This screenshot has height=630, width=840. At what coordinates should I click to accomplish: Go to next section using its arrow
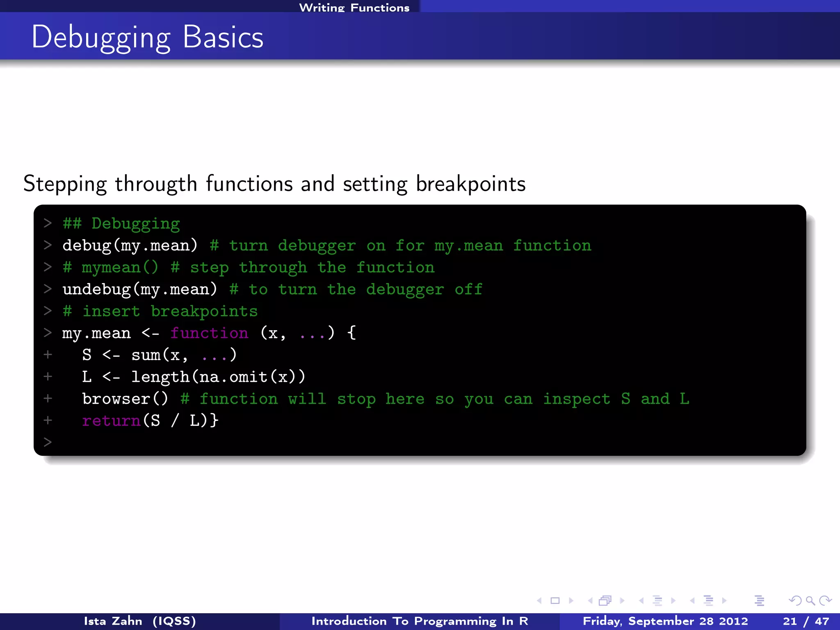724,601
